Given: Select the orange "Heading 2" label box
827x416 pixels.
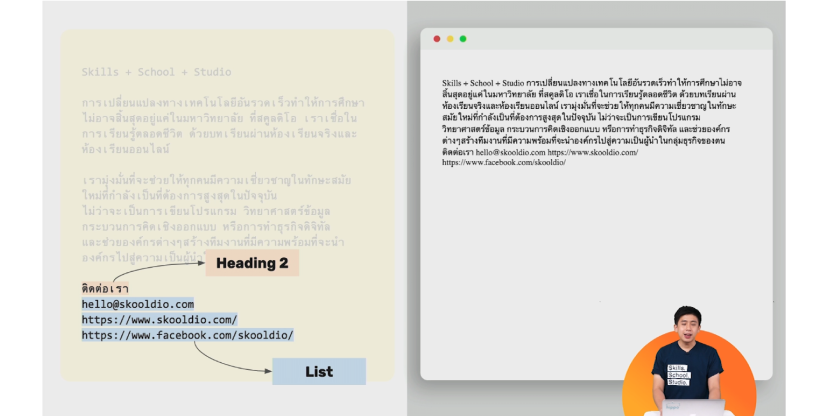Looking at the screenshot, I should pos(252,263).
